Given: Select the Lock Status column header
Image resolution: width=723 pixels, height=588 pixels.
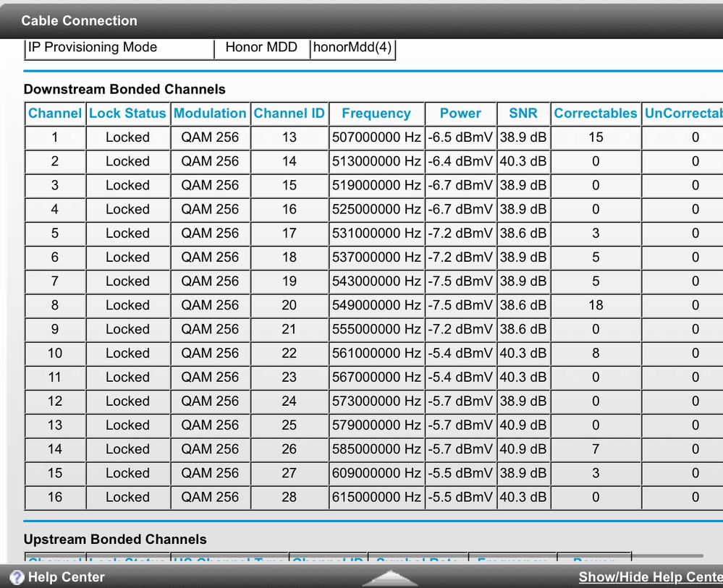Looking at the screenshot, I should coord(127,114).
